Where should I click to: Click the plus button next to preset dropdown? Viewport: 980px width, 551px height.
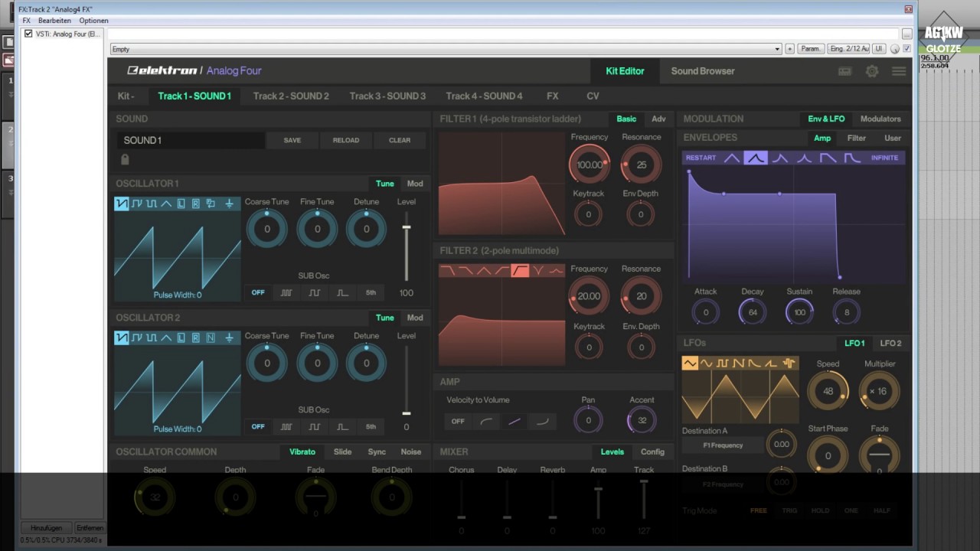point(789,49)
